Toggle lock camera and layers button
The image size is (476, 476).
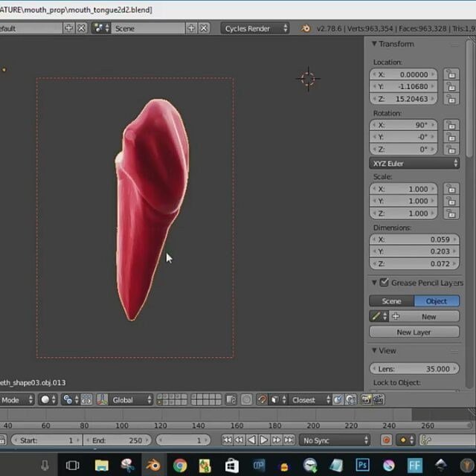(x=231, y=399)
